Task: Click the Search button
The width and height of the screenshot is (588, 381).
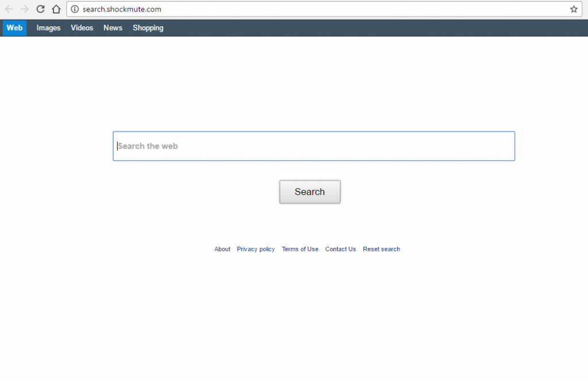Action: coord(310,192)
